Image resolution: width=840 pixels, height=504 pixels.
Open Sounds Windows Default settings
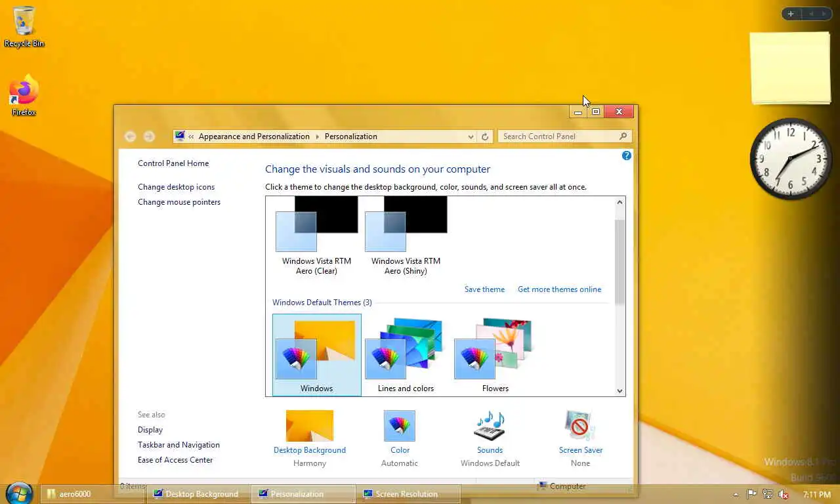pos(490,438)
